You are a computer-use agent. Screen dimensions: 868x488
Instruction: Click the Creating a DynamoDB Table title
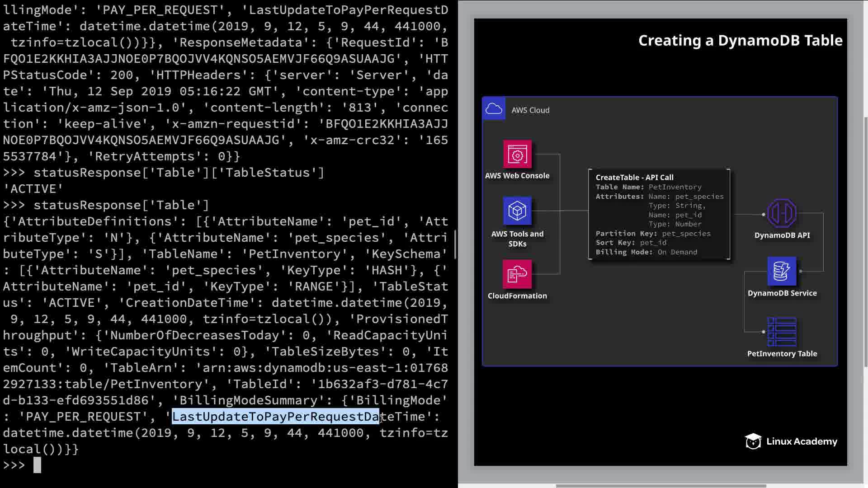740,41
